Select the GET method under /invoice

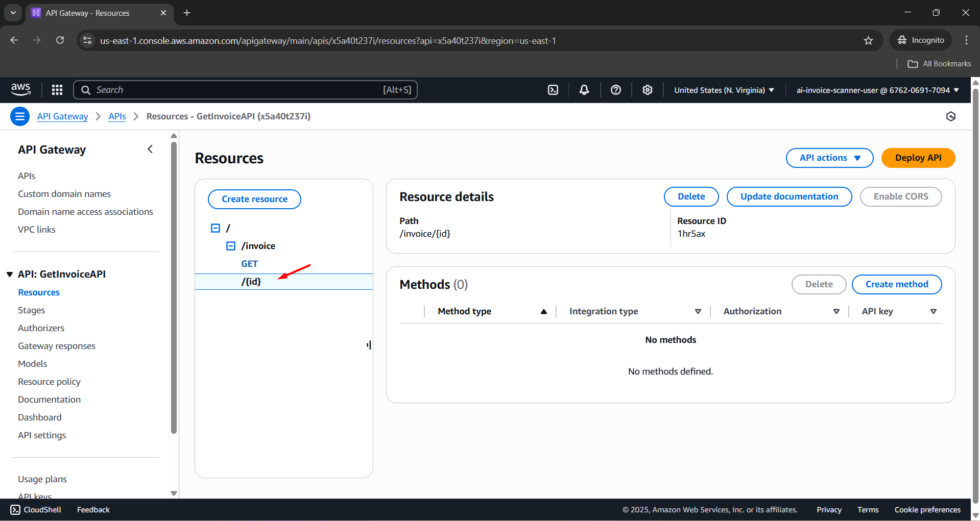pyautogui.click(x=250, y=264)
